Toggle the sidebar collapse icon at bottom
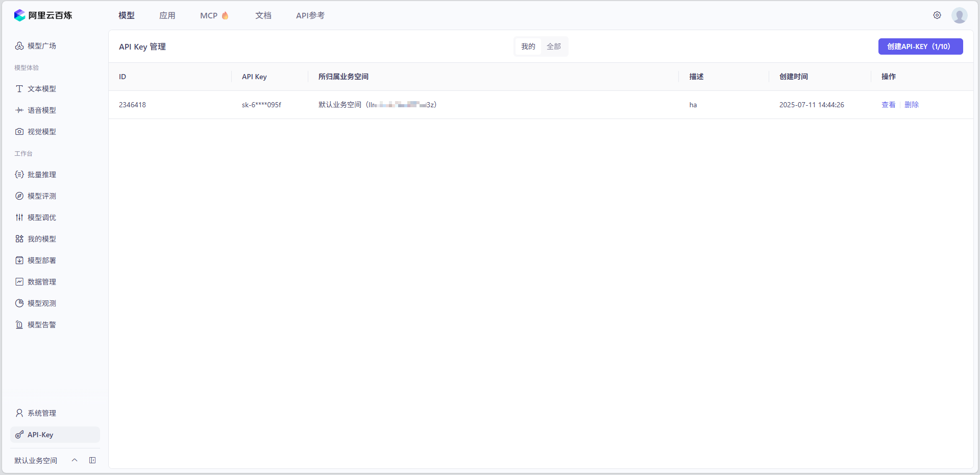The image size is (980, 475). coord(92,460)
